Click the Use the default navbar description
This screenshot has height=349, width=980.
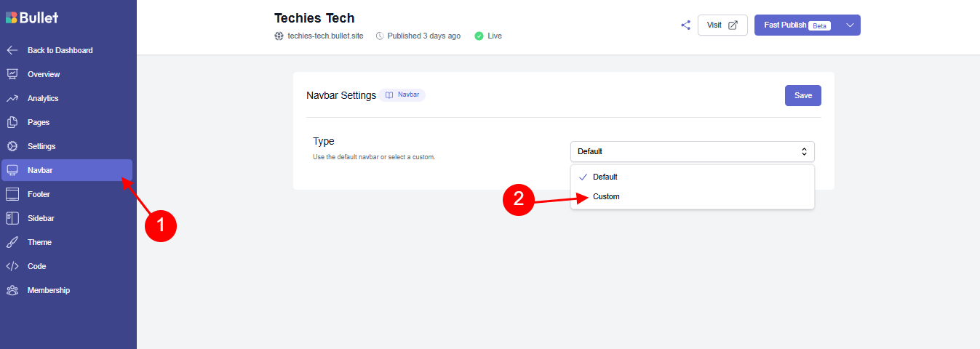374,157
